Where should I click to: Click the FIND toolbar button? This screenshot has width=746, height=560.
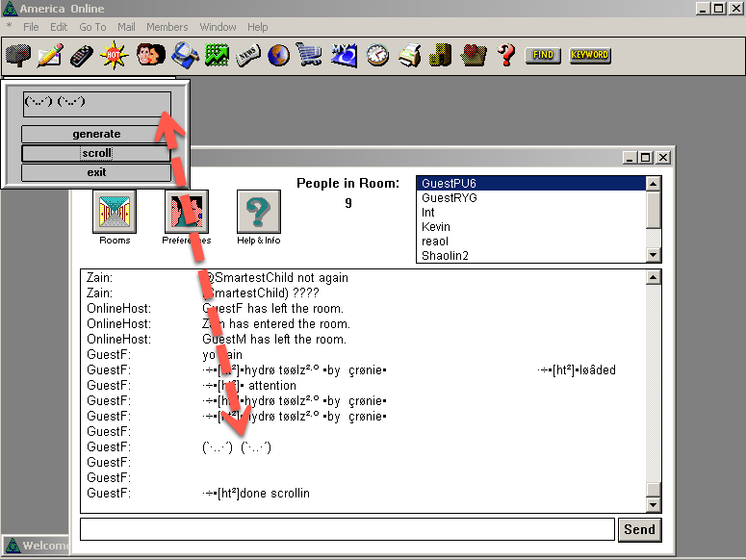[543, 55]
